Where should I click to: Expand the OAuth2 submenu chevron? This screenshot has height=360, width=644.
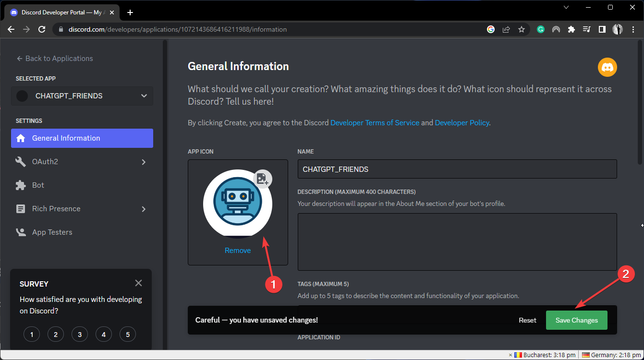point(144,162)
